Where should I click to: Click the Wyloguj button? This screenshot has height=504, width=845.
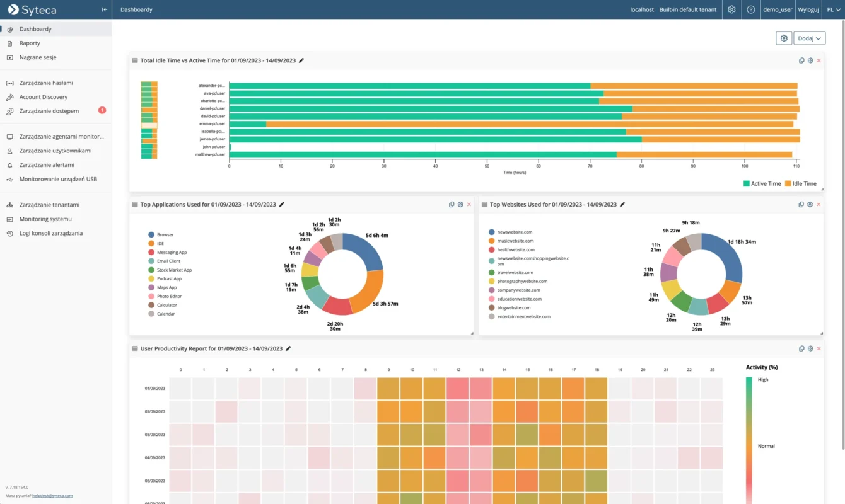(x=808, y=9)
